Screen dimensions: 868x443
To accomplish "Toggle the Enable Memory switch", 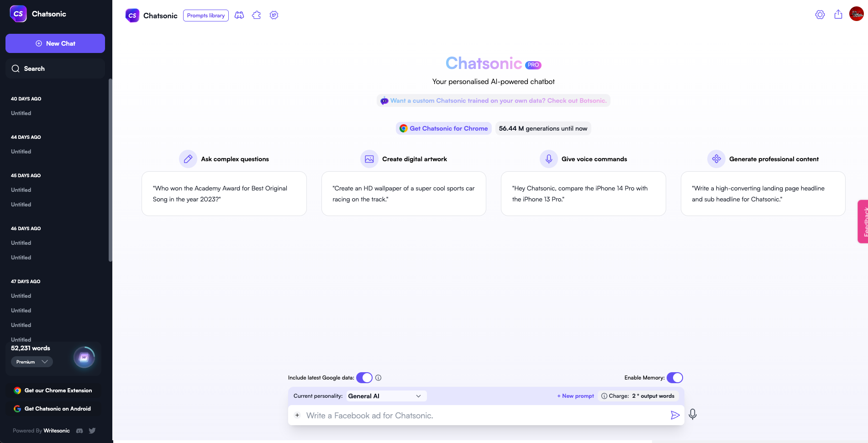I will click(x=674, y=378).
